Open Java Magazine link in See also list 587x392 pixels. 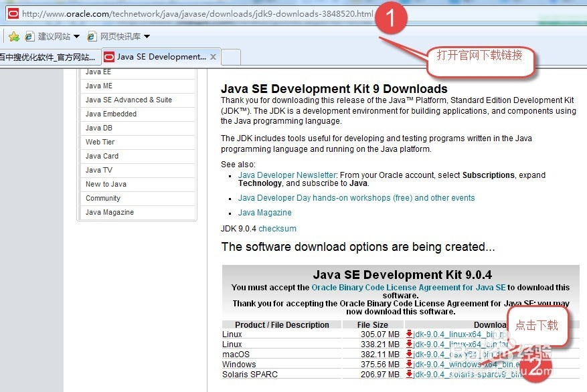264,213
